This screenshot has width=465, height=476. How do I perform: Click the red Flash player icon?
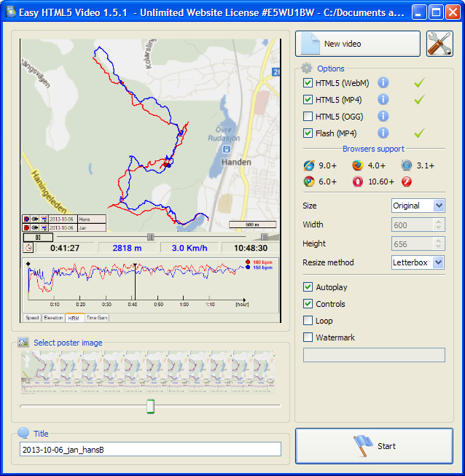point(407,182)
